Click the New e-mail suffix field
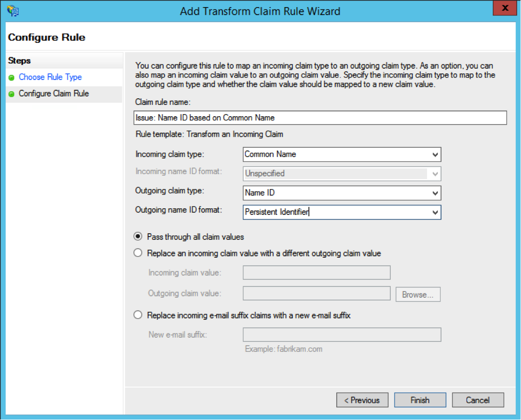521x420 pixels. point(342,334)
